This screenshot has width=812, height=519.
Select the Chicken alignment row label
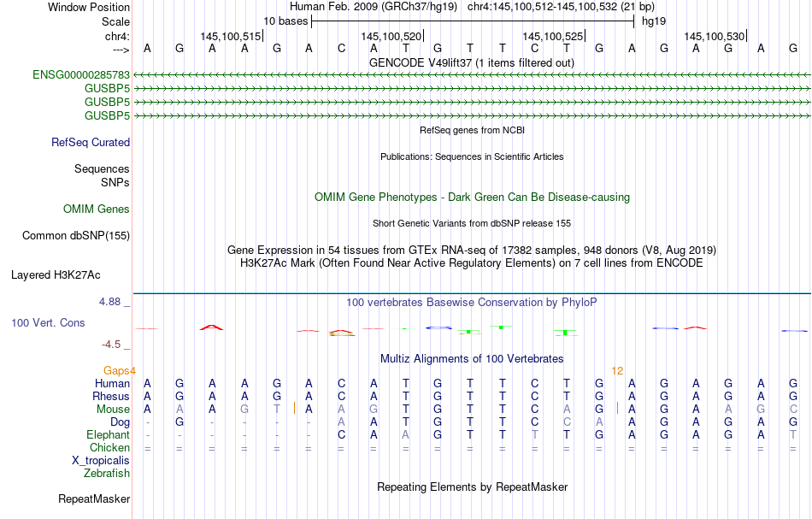[109, 447]
